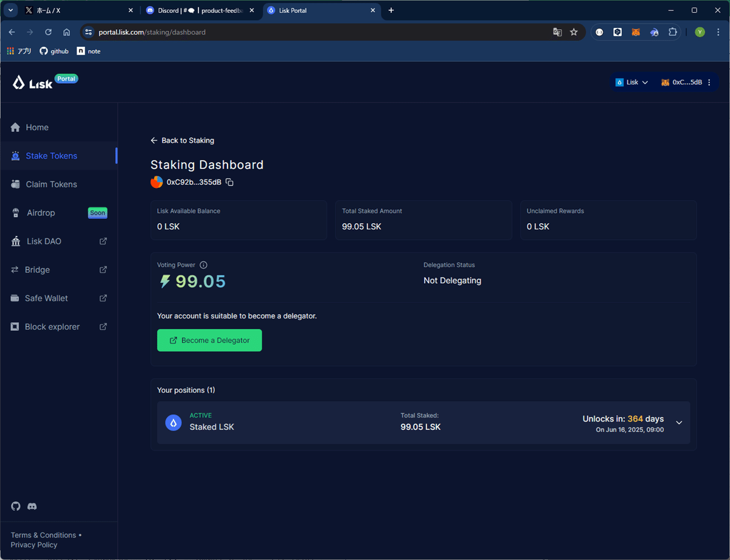Click the browser back arrow
The width and height of the screenshot is (730, 560).
12,32
